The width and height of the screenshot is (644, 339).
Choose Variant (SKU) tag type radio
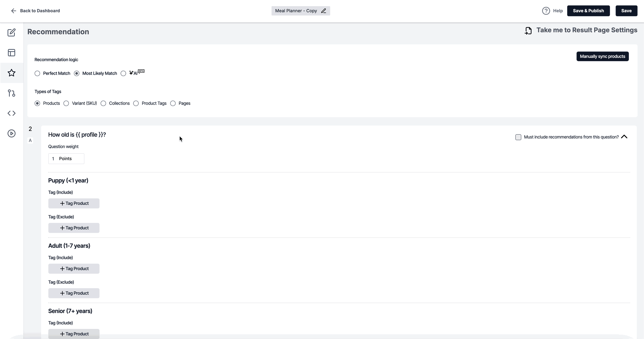click(66, 103)
